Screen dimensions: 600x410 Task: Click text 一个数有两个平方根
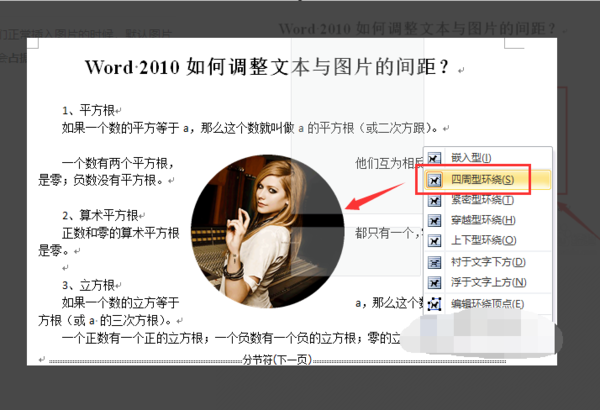pos(118,163)
